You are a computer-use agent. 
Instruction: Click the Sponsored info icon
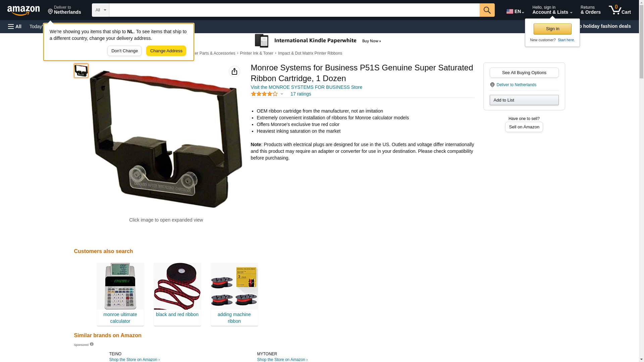point(92,344)
